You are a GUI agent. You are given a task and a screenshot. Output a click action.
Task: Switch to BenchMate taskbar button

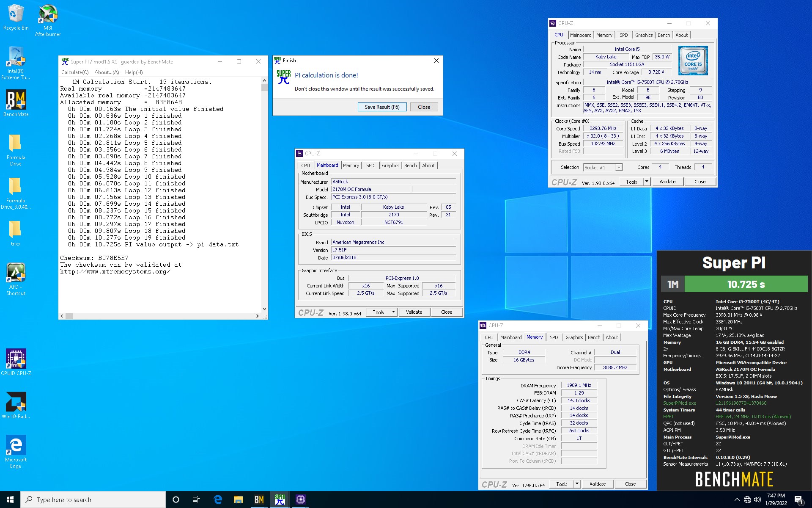[x=259, y=500]
